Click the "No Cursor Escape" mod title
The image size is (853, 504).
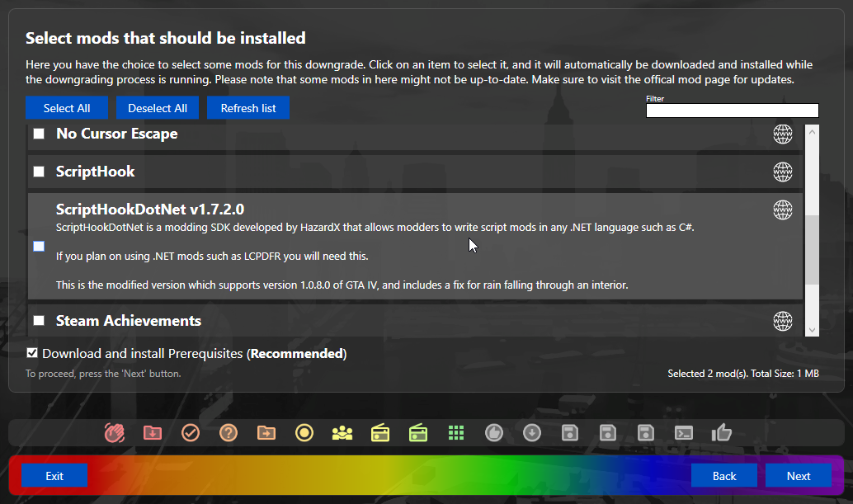coord(117,134)
